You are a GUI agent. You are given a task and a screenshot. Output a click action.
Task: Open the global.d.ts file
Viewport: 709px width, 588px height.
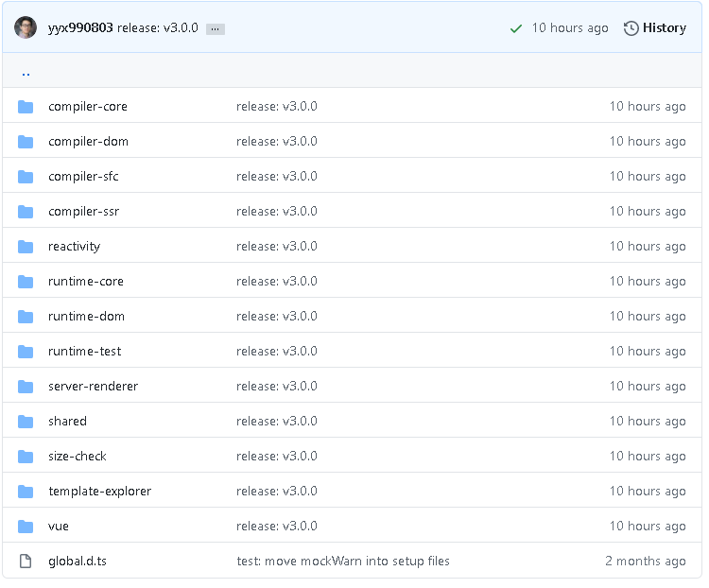(x=77, y=562)
